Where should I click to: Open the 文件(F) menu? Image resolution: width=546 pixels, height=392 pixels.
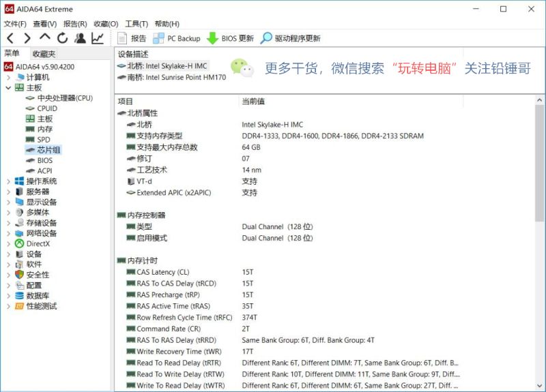pos(15,24)
